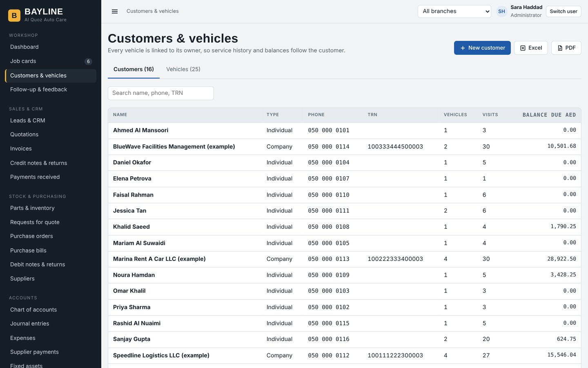The image size is (588, 368).
Task: Open Parts & inventory
Action: [x=51, y=208]
